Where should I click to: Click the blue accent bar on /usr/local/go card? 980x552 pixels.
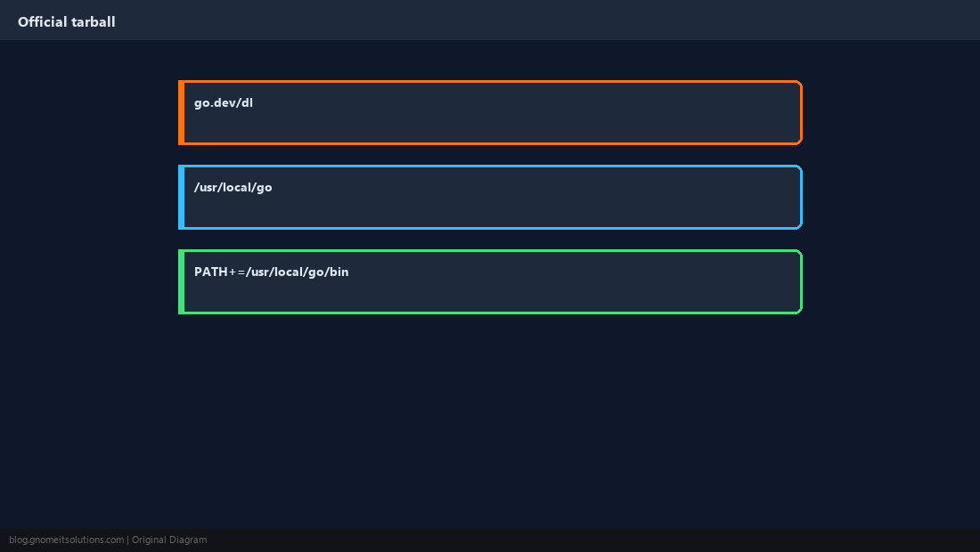(181, 198)
